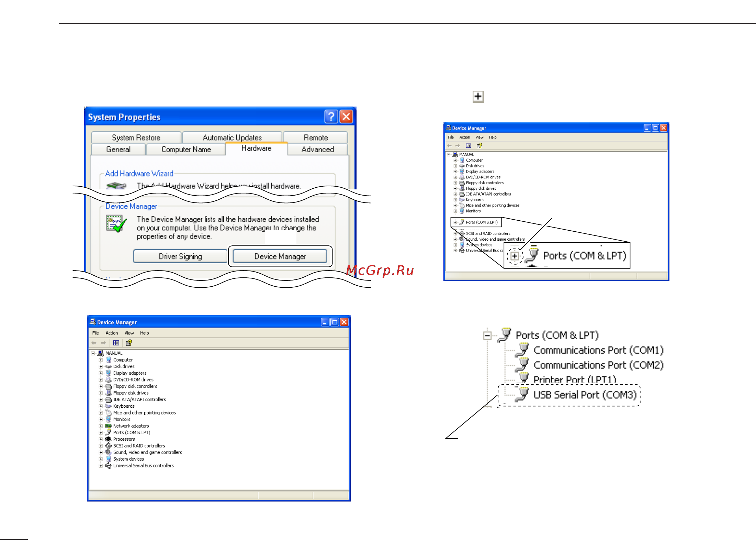Select Mice and other pointing devices icon, lower-left window
The image size is (756, 540).
108,413
